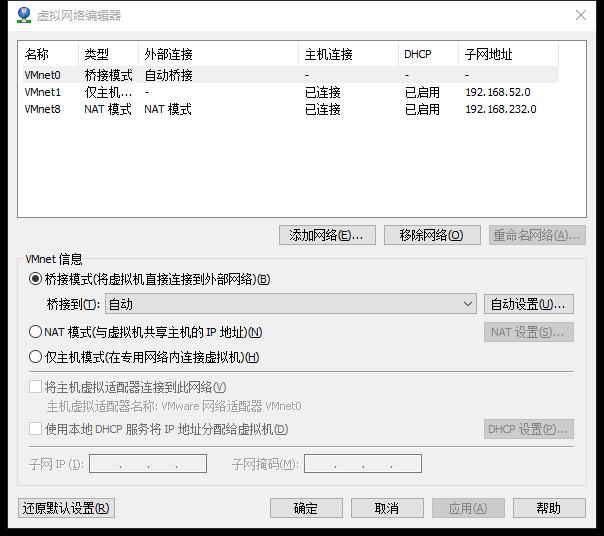Click the 应用(A) button
The width and height of the screenshot is (604, 536).
click(x=468, y=508)
